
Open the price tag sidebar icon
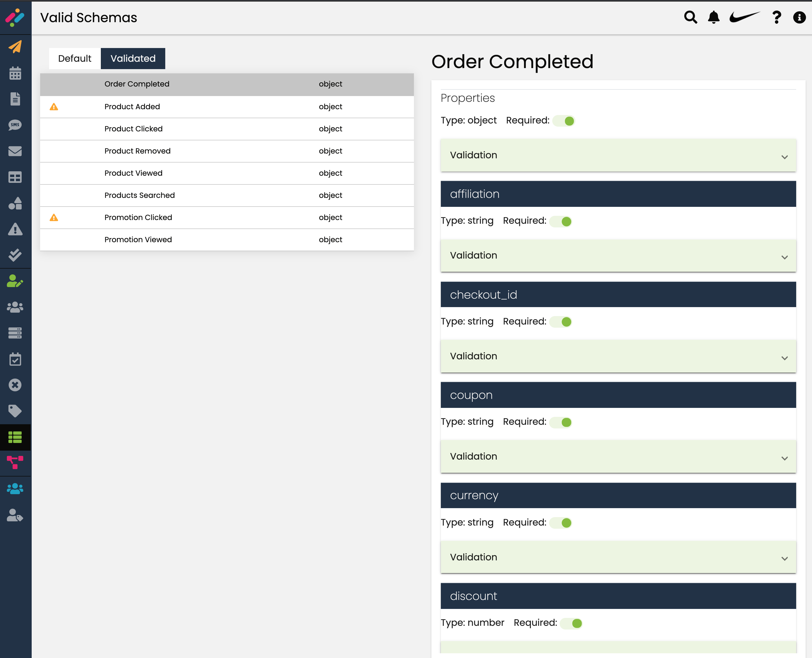[15, 411]
